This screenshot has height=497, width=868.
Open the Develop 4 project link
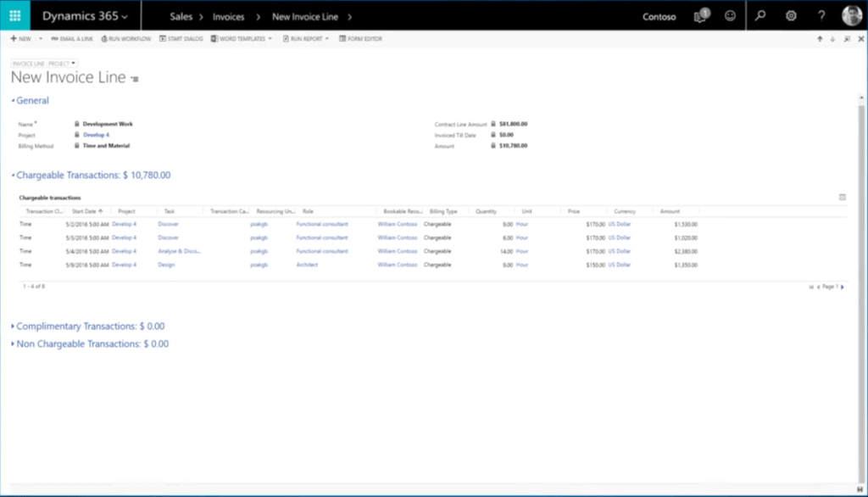[96, 135]
